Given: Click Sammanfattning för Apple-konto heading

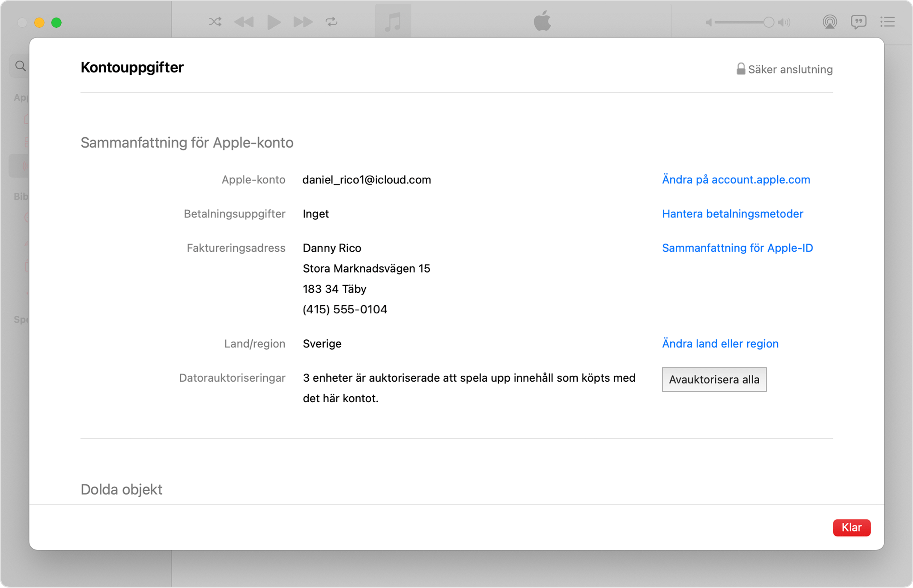Looking at the screenshot, I should 187,143.
